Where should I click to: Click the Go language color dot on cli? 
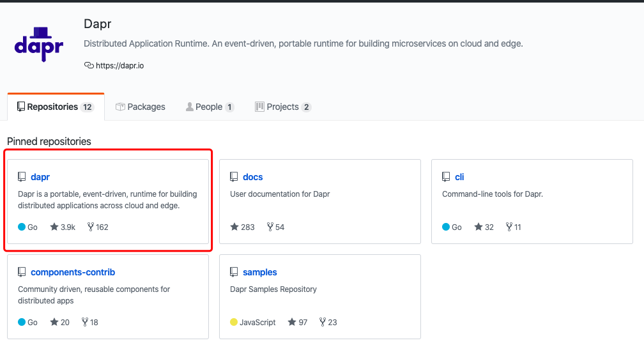tap(446, 227)
